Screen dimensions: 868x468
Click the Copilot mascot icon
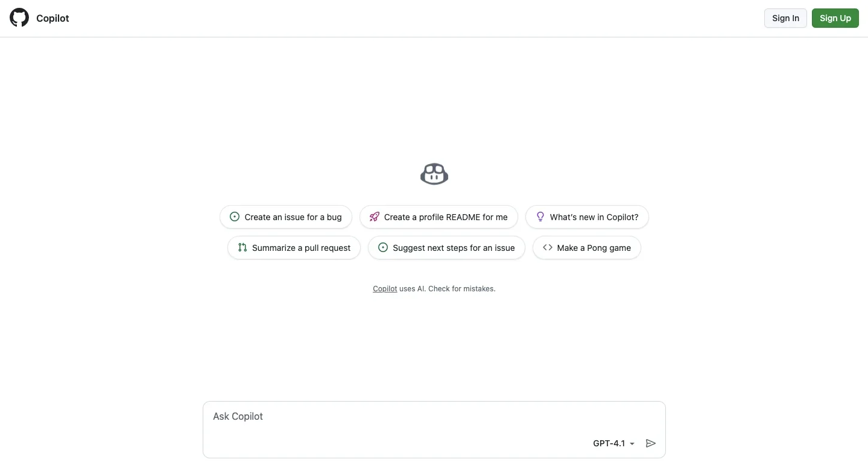tap(434, 174)
